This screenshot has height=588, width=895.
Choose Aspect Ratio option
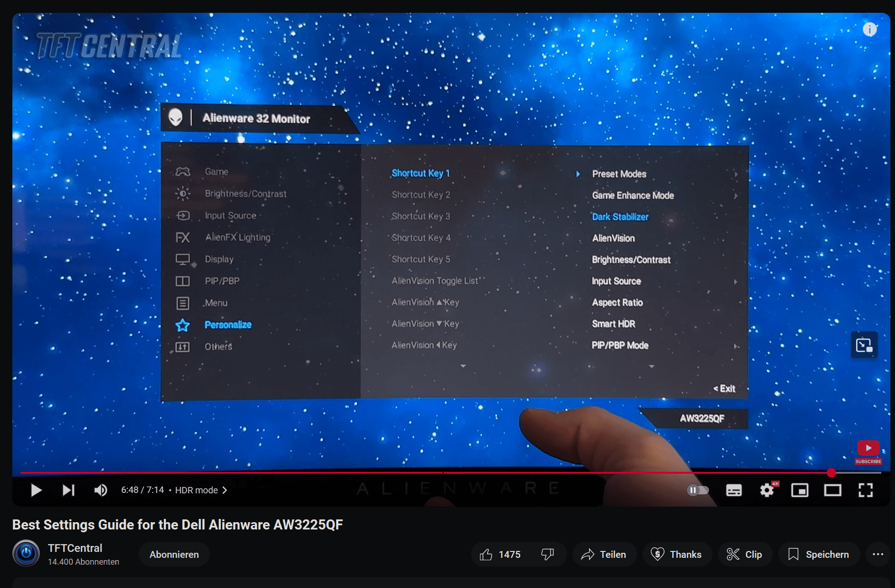coord(617,303)
